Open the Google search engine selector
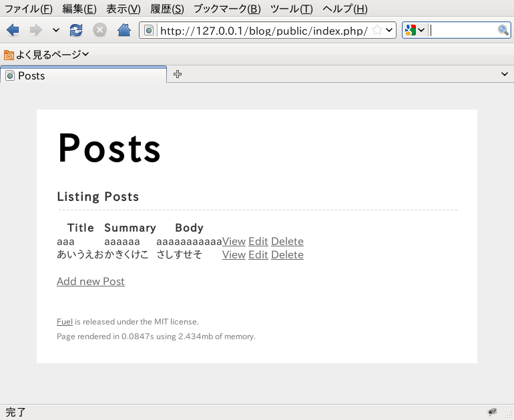This screenshot has width=514, height=420. point(415,30)
